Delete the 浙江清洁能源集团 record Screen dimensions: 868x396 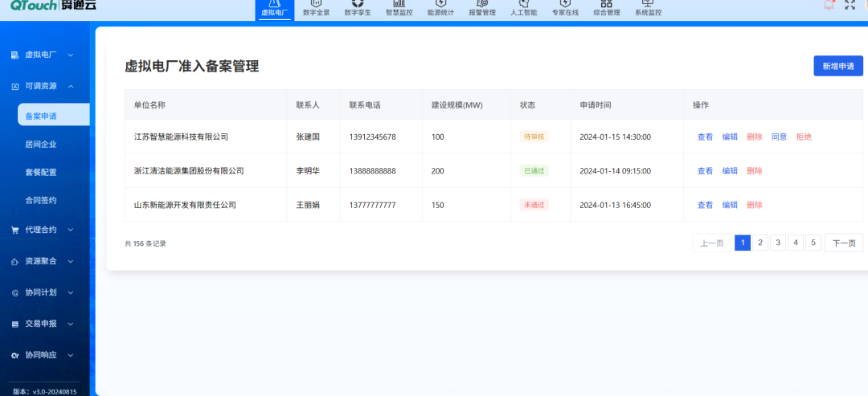click(x=754, y=171)
